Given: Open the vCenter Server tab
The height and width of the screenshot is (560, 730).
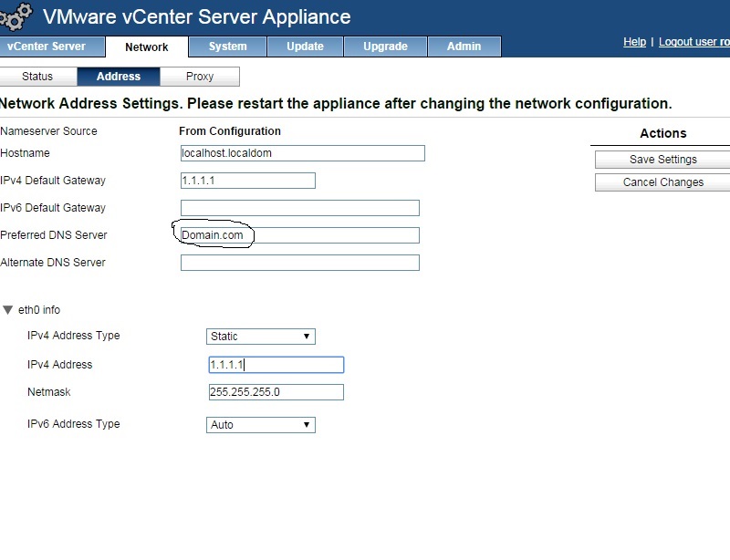Looking at the screenshot, I should (x=47, y=47).
